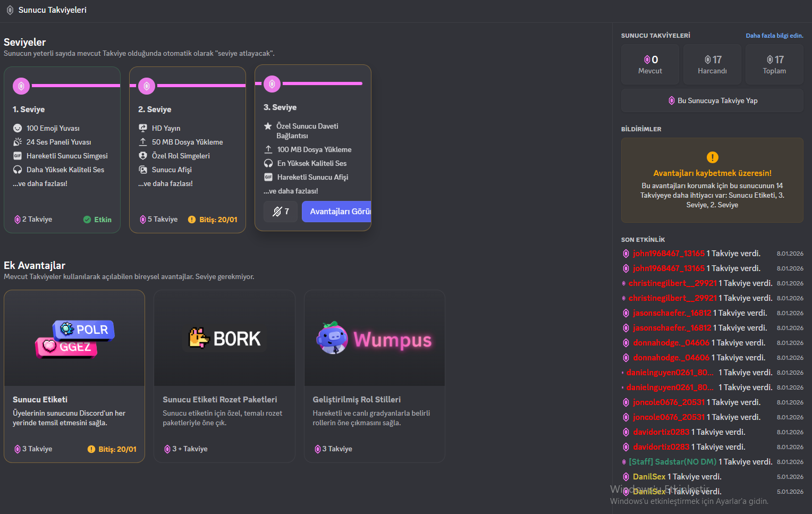Click the Ek Avantajlar section heading
Screen dimensions: 812x514
click(35, 265)
